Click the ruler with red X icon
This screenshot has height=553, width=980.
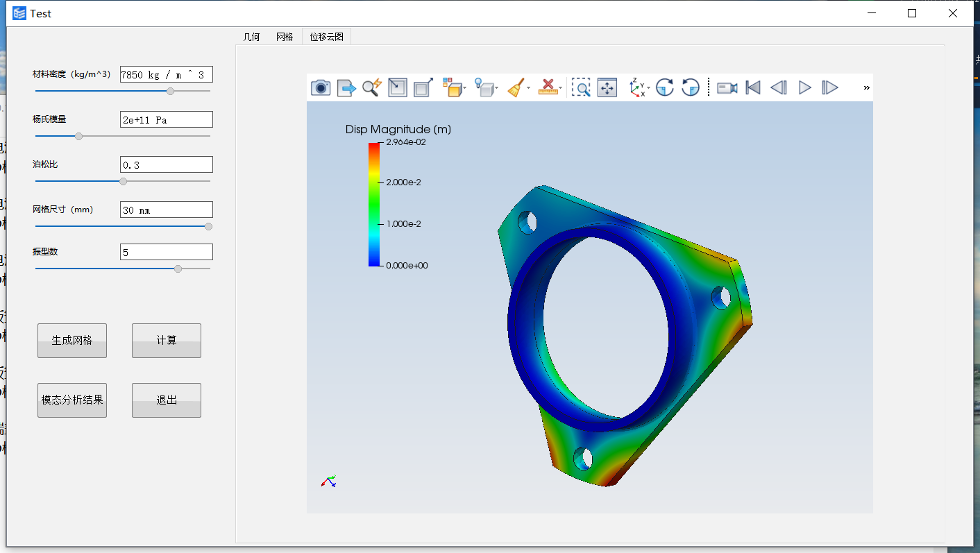[550, 87]
